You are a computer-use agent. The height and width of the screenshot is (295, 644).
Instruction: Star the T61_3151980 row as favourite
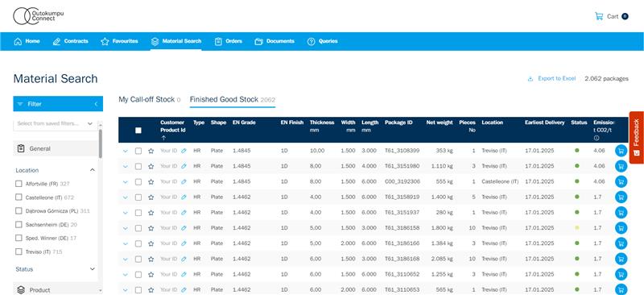[x=151, y=166]
